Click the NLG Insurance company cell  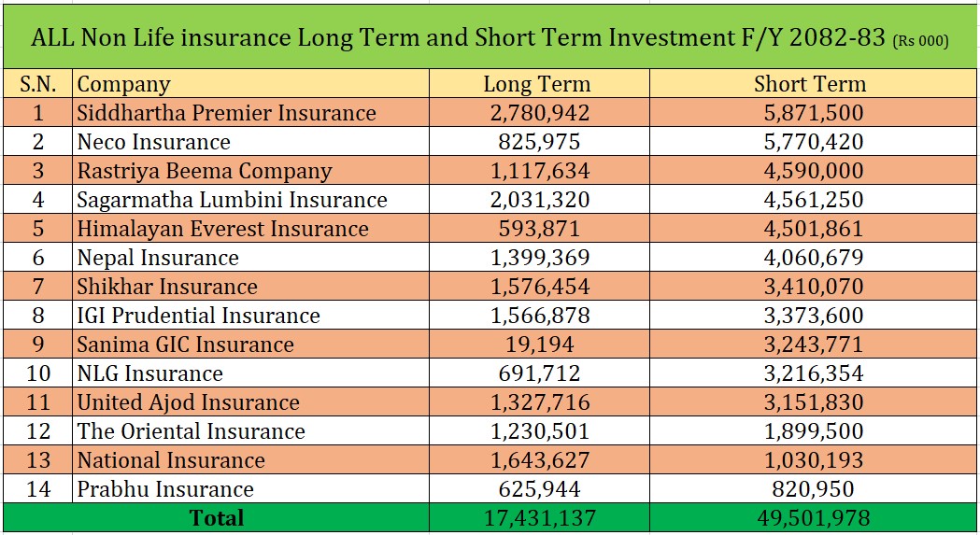[150, 373]
